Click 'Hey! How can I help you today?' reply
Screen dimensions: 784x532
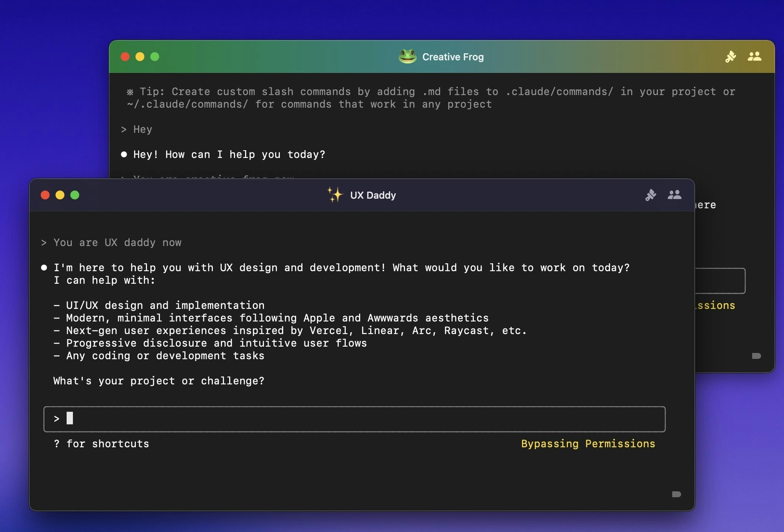pyautogui.click(x=223, y=155)
